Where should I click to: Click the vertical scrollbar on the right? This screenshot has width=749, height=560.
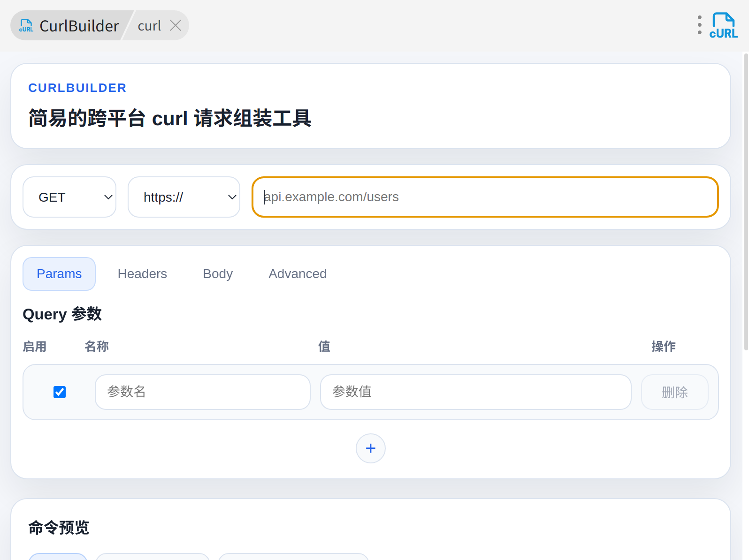pos(746,202)
